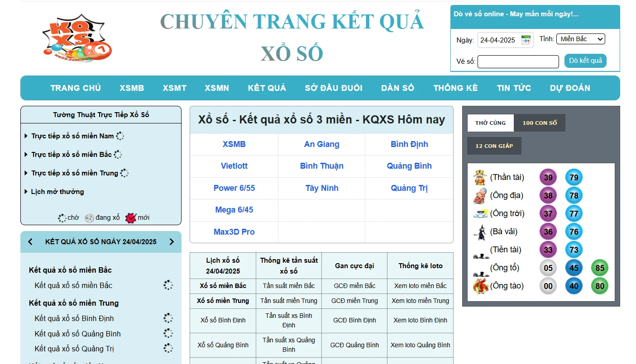Click ball 76 in Bà vải row

574,232
